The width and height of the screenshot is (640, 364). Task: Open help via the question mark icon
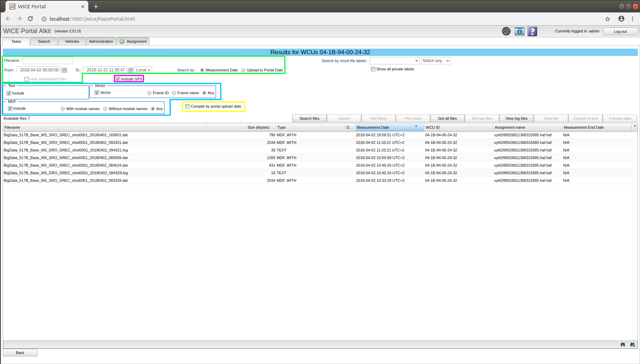[x=532, y=31]
